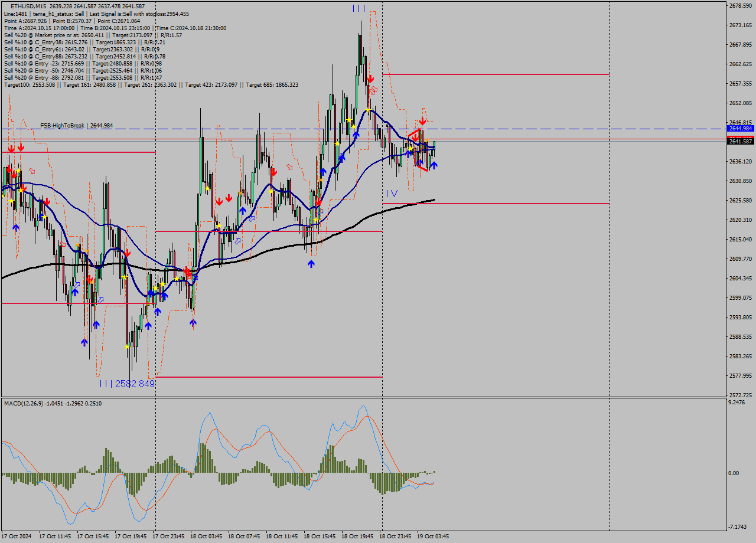The width and height of the screenshot is (756, 543).
Task: Click the 2625.580 price axis value
Action: [x=741, y=201]
